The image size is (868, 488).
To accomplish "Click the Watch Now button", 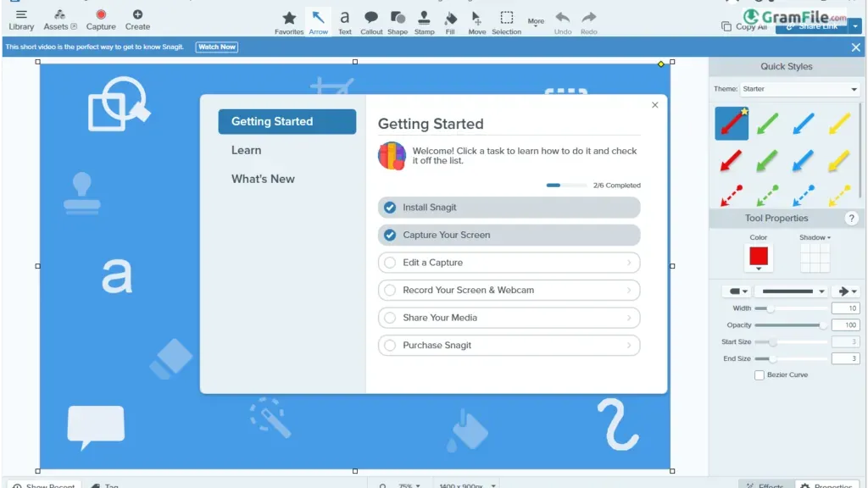I will pyautogui.click(x=216, y=47).
